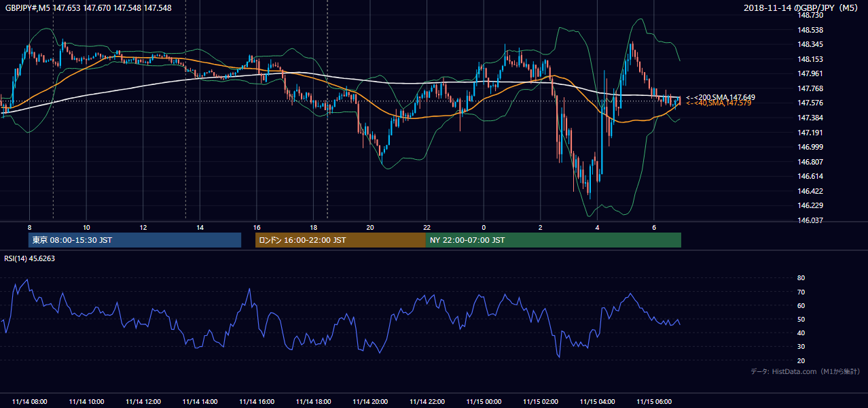Click the 11/14 08:00 time axis label
Viewport: 868px width, 408px height.
coord(29,402)
